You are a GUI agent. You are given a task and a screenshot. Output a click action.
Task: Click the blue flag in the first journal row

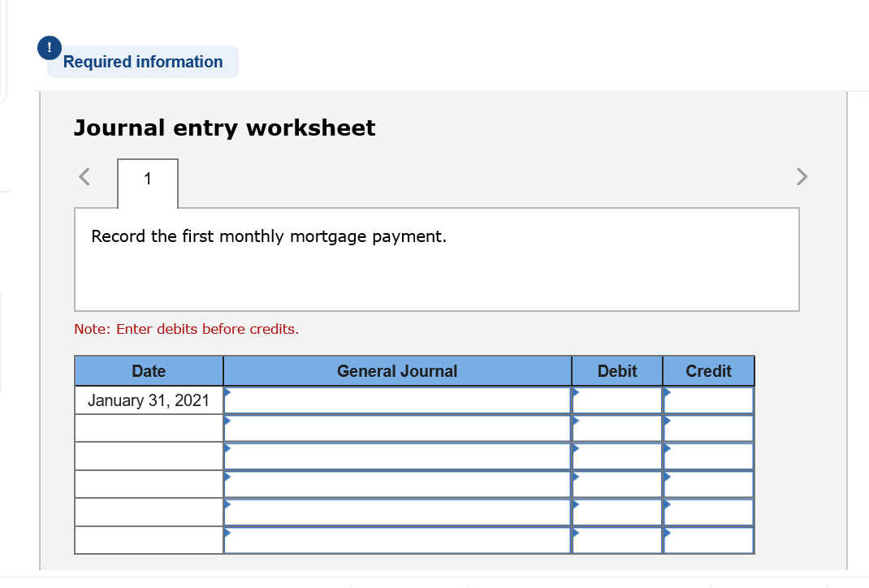229,393
